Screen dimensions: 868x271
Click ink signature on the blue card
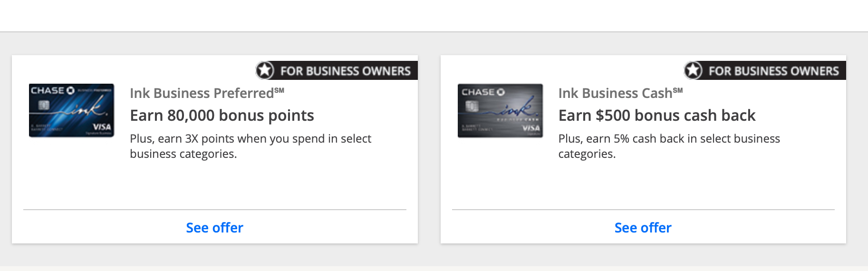86,108
